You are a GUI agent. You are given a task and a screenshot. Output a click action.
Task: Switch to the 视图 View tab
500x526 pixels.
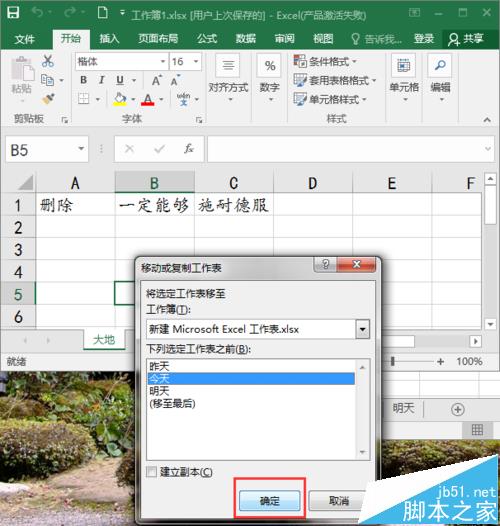coord(323,39)
